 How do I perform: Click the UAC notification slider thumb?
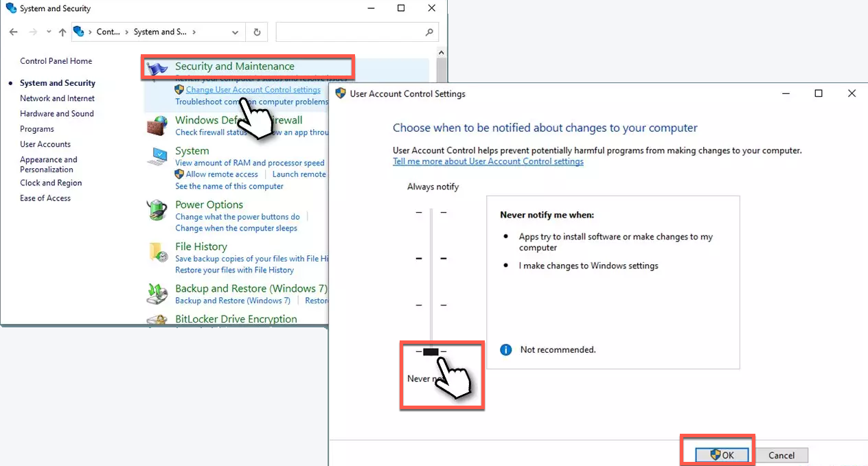tap(431, 351)
